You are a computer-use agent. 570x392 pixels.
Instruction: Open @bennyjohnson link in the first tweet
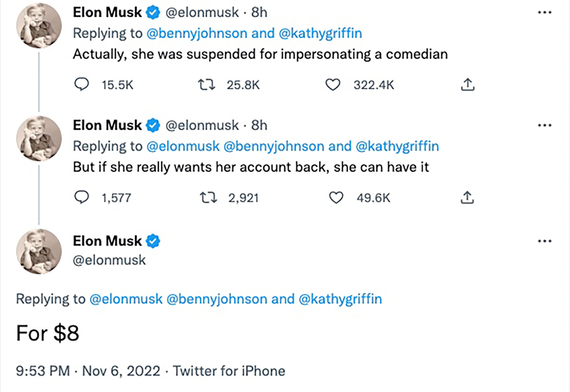click(197, 33)
